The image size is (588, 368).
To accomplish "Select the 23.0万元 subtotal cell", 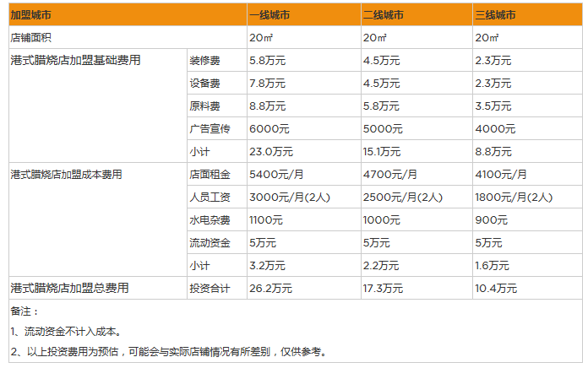I will click(x=270, y=152).
